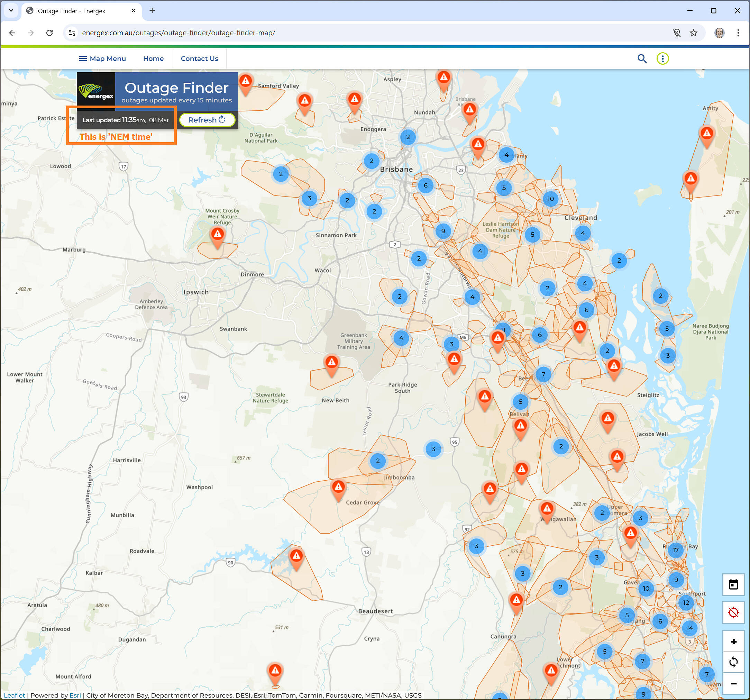Click the Ipswich label on map
This screenshot has width=750, height=700.
click(x=196, y=292)
